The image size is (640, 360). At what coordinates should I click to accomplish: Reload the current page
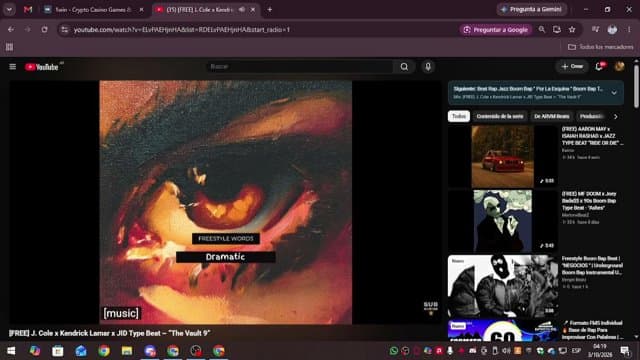pyautogui.click(x=44, y=29)
